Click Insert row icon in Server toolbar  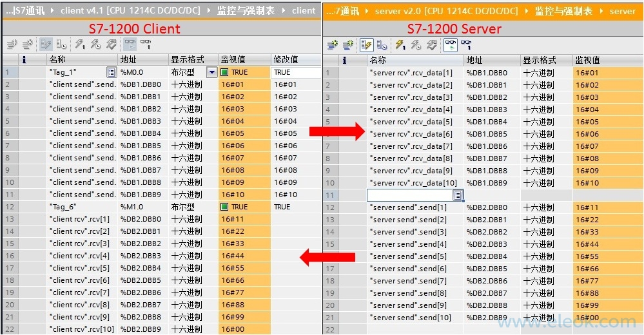click(x=333, y=44)
